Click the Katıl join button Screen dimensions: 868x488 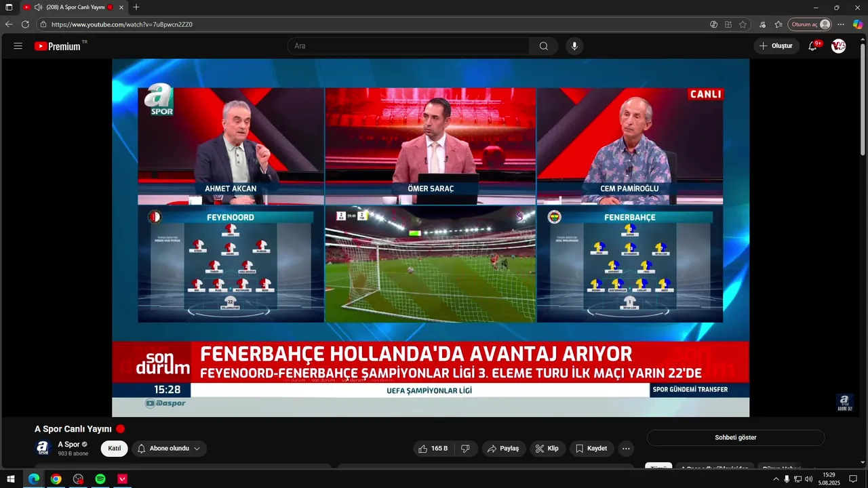[x=115, y=449]
